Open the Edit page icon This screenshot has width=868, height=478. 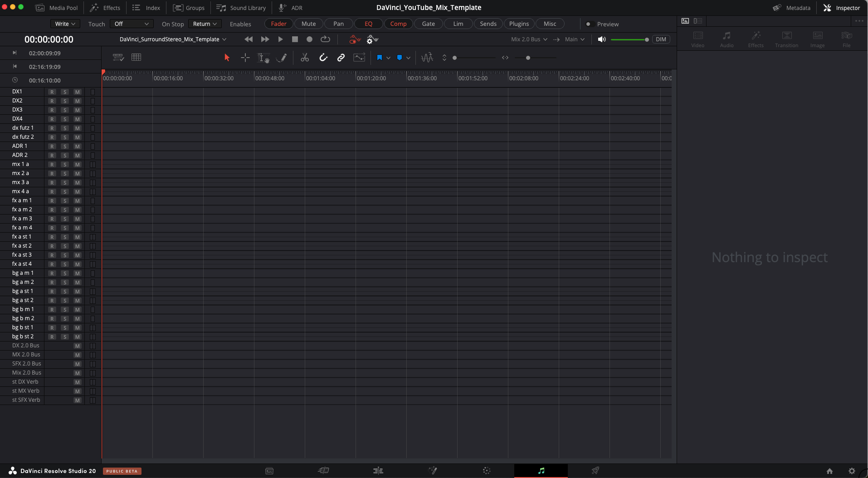[x=378, y=471]
